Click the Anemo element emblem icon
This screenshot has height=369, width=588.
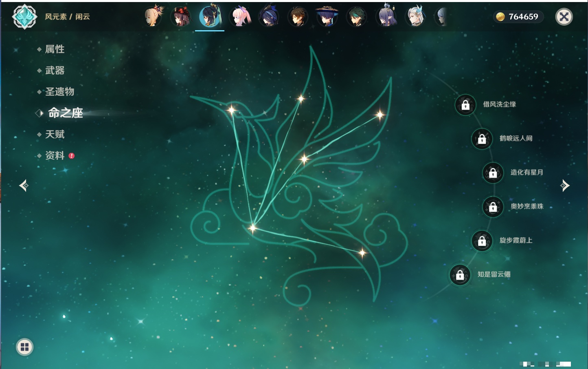pos(24,17)
